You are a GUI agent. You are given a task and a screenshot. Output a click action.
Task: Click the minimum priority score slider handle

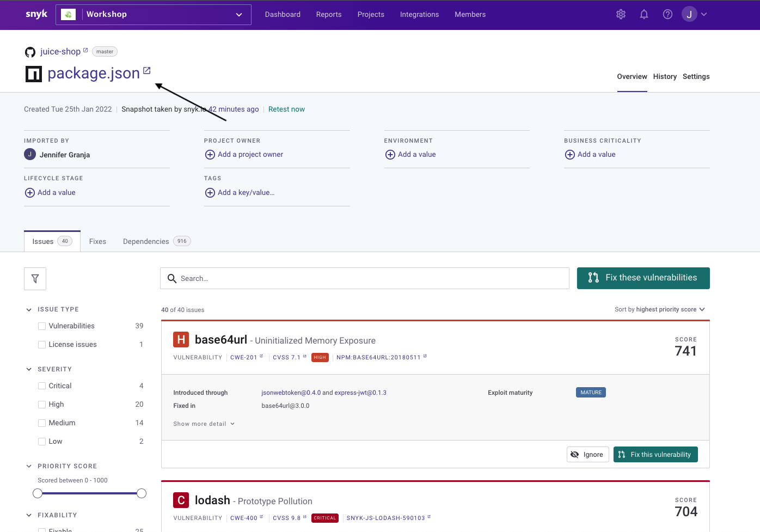click(38, 493)
